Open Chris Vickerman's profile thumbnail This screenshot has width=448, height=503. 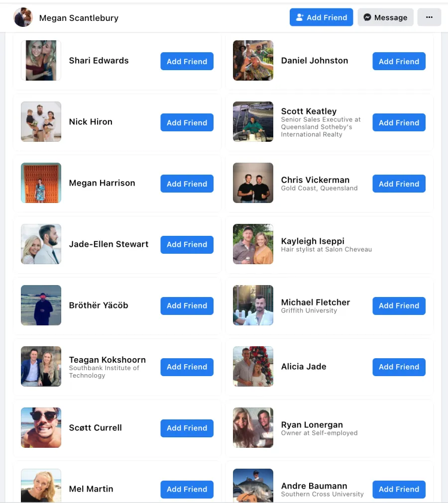[253, 183]
